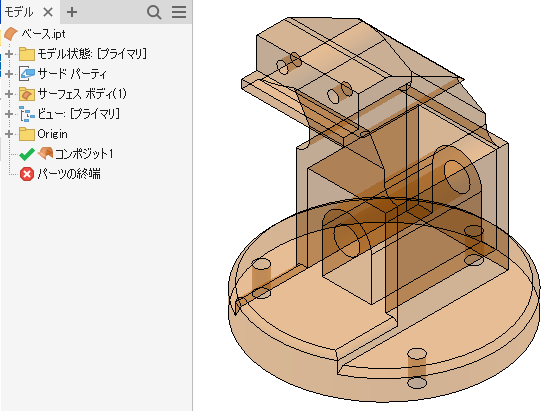The height and width of the screenshot is (411, 546).
Task: Close the モデル tab
Action: click(x=48, y=12)
